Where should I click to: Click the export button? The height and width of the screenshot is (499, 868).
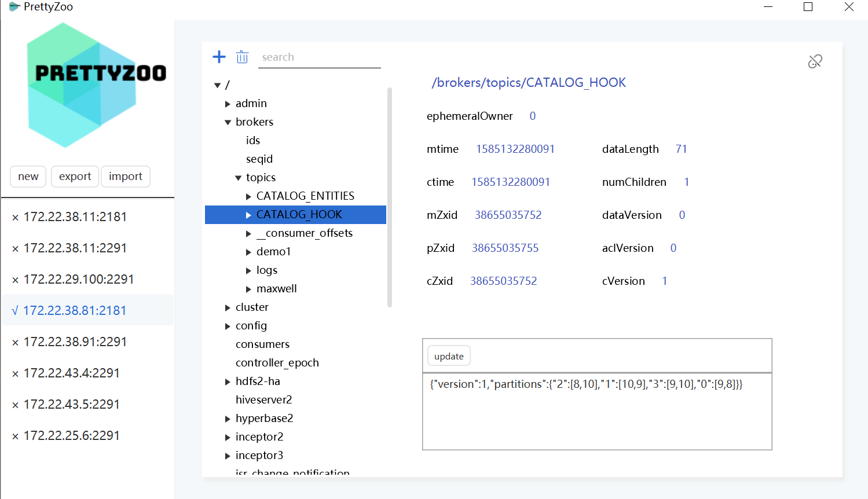(x=75, y=177)
